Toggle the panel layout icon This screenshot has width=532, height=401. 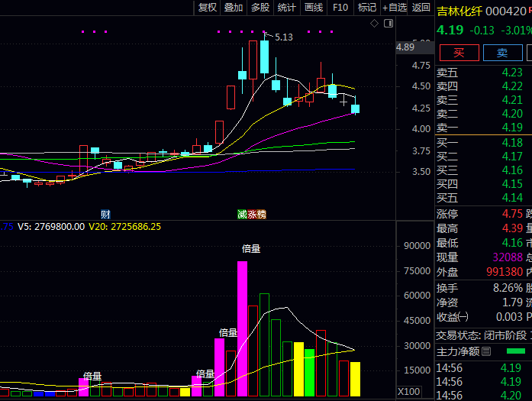click(389, 24)
